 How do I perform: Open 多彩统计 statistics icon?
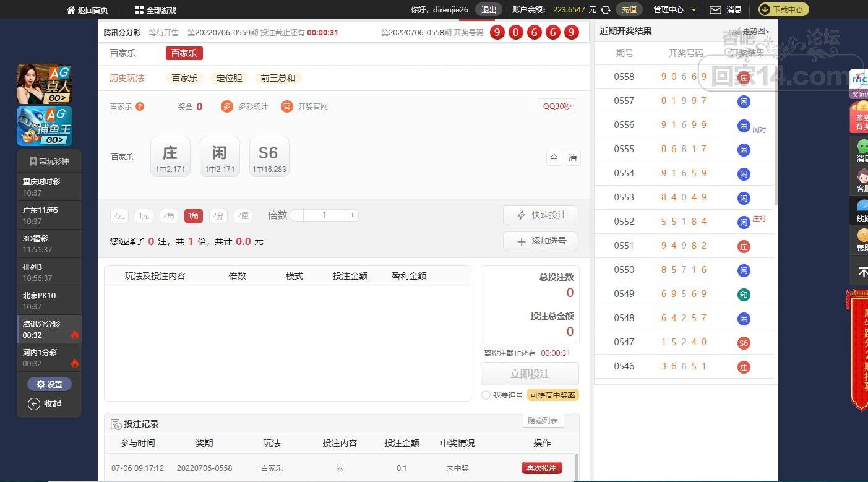(227, 106)
